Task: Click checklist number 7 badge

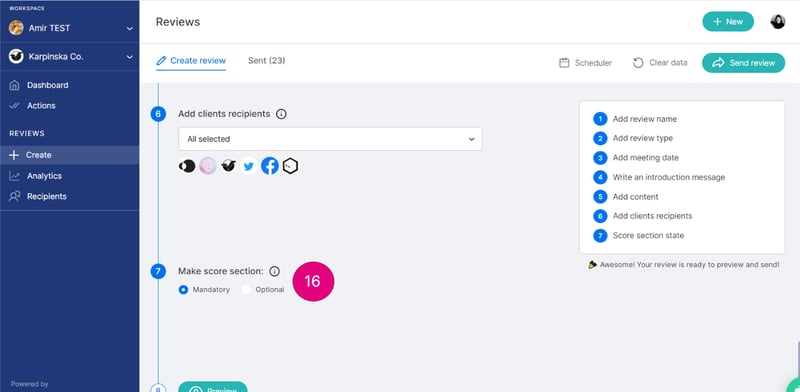Action: (600, 235)
